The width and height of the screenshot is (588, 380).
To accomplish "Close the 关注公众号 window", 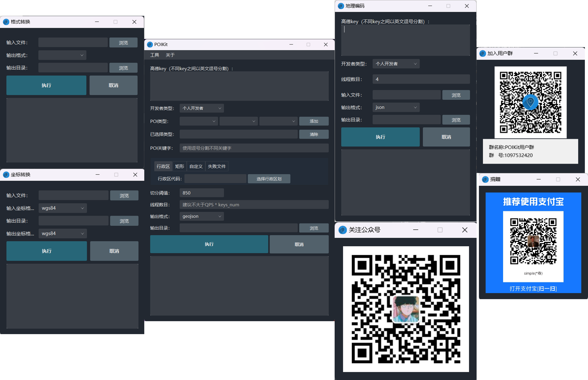I will [x=464, y=230].
